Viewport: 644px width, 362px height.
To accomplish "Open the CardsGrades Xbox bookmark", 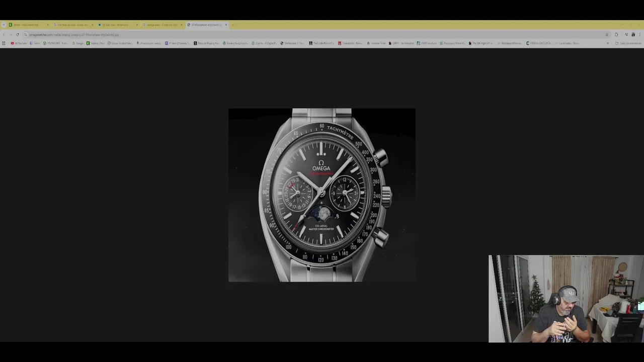I will [x=568, y=43].
